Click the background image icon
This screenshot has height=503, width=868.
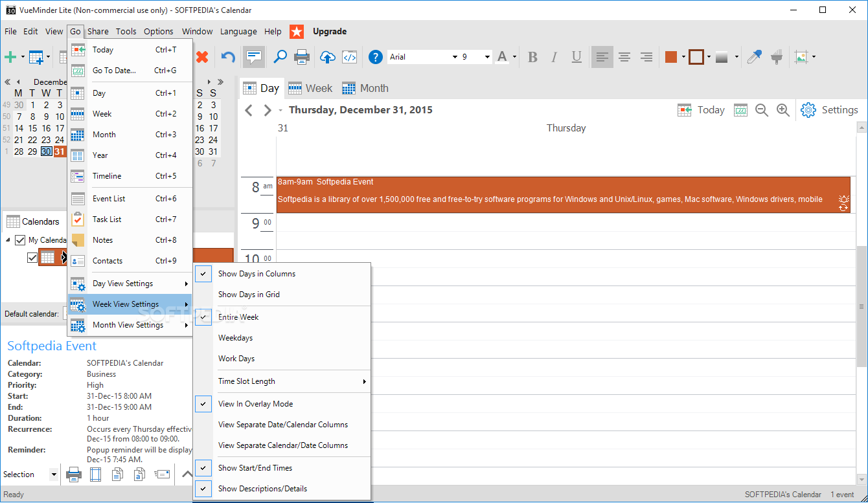tap(801, 57)
